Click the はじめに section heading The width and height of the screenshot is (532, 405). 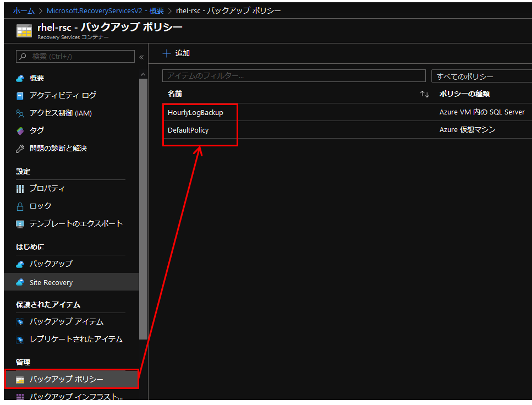pos(30,247)
